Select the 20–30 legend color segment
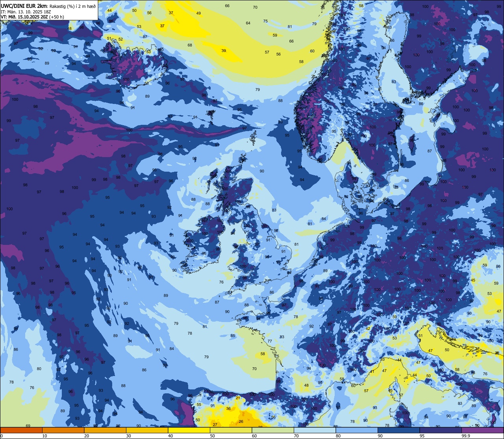This screenshot has height=439, width=504. pos(105,430)
